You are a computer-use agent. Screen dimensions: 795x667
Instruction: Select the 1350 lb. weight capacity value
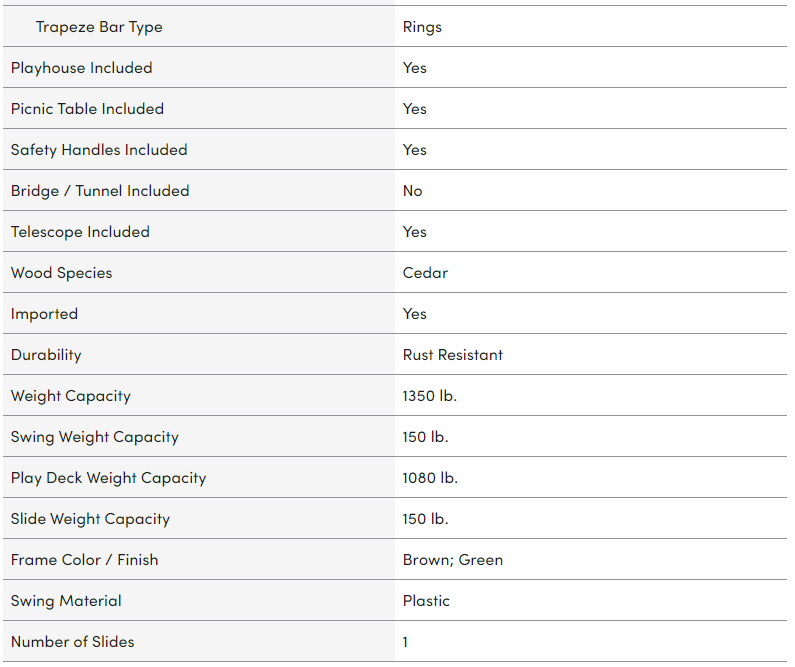click(430, 396)
